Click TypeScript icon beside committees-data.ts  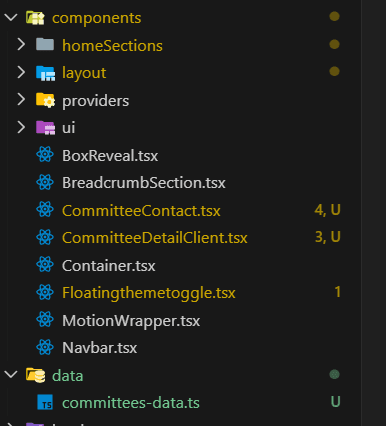pos(45,402)
